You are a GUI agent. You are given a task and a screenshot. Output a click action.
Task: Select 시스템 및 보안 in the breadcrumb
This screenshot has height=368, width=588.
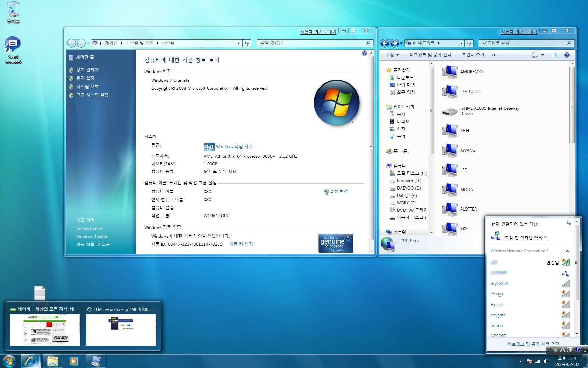[140, 43]
